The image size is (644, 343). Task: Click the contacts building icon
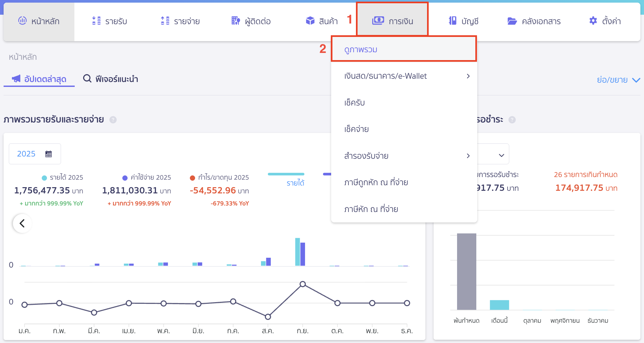pyautogui.click(x=236, y=21)
